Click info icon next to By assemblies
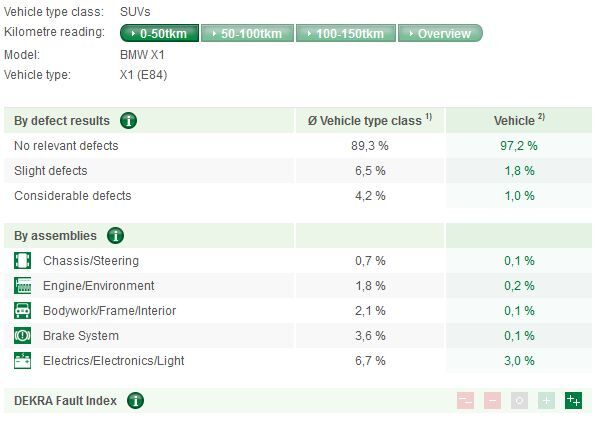The image size is (615, 426). (x=115, y=236)
